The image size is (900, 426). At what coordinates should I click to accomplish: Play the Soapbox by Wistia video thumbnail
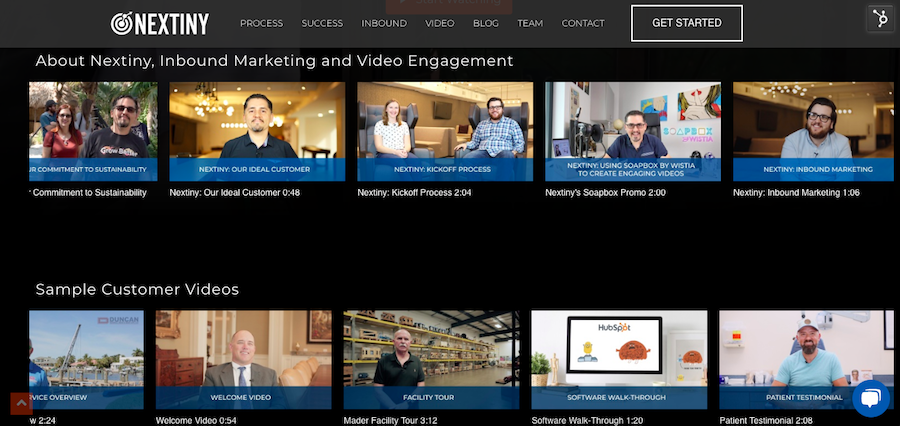click(x=633, y=131)
